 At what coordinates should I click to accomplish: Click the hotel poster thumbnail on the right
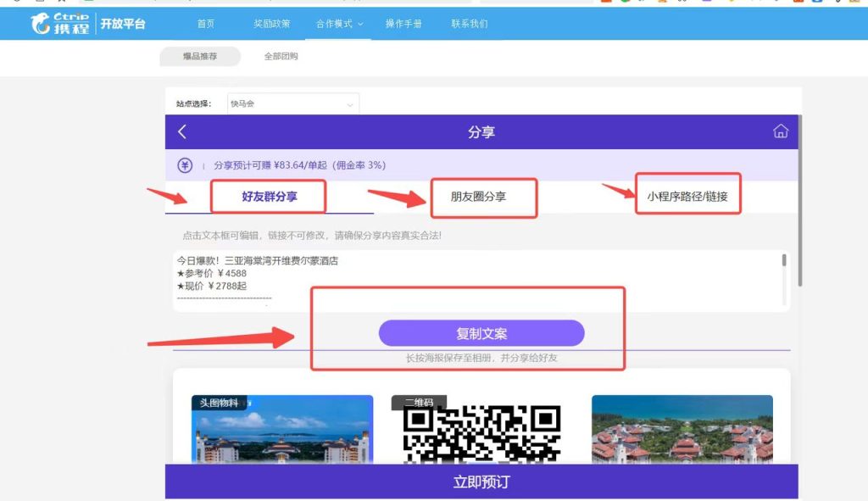682,428
